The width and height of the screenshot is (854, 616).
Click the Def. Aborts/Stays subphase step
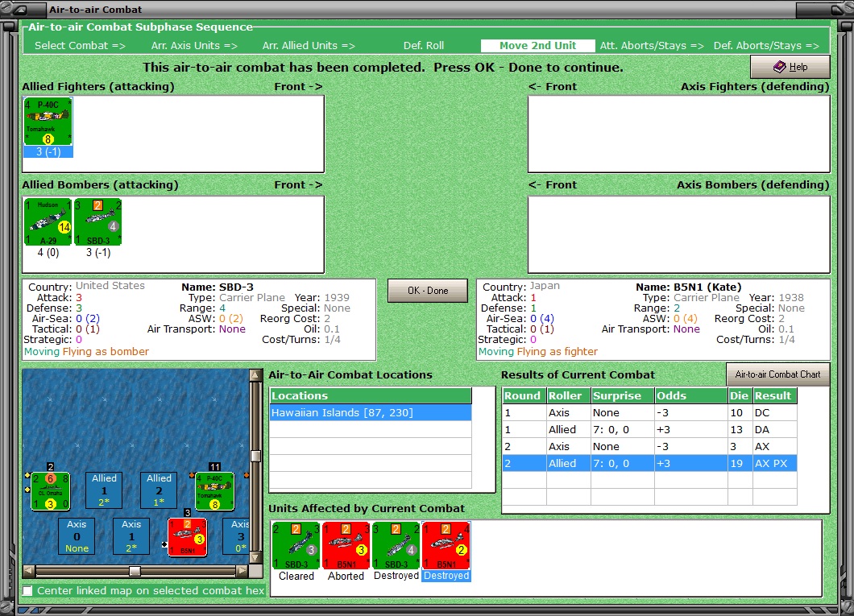[766, 46]
